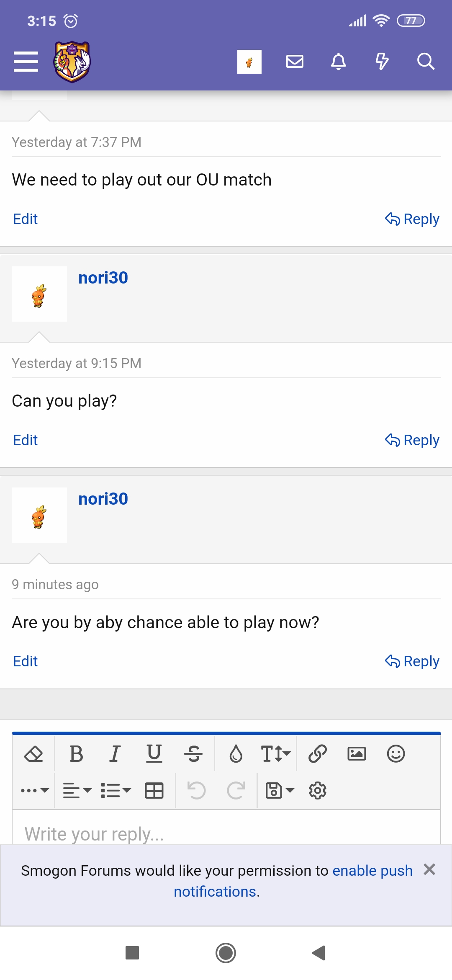Toggle bold text formatting
The height and width of the screenshot is (980, 452).
click(76, 754)
